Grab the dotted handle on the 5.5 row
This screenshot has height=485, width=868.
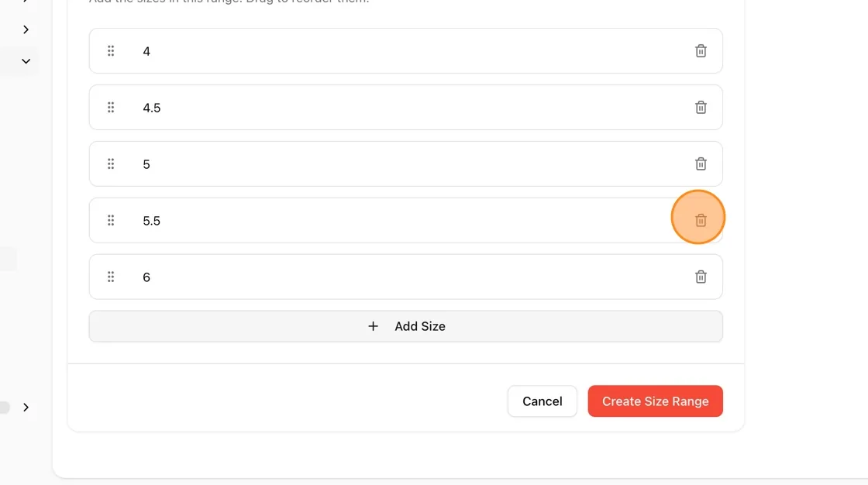click(111, 220)
